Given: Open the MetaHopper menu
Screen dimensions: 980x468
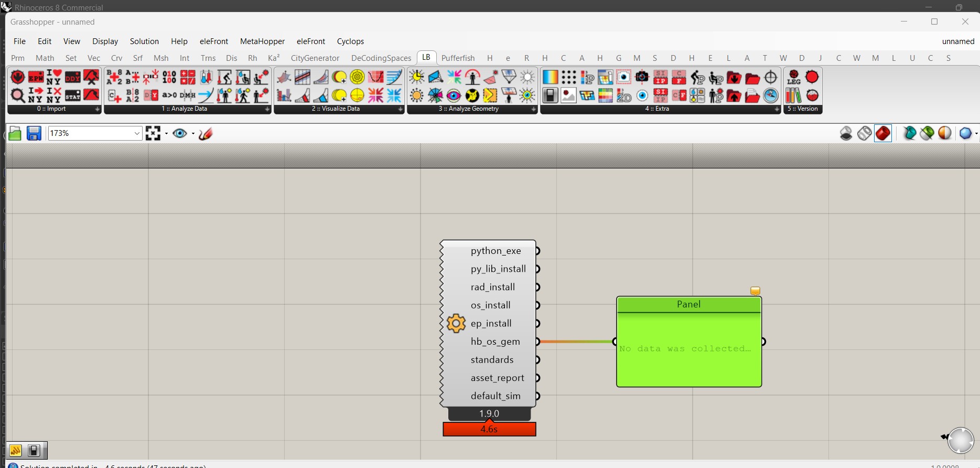Looking at the screenshot, I should pyautogui.click(x=262, y=41).
